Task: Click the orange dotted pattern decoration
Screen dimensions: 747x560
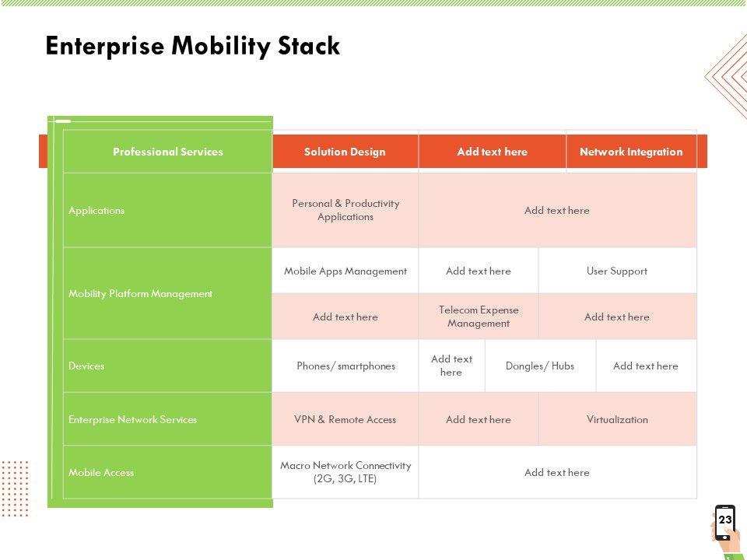Action: (15, 488)
